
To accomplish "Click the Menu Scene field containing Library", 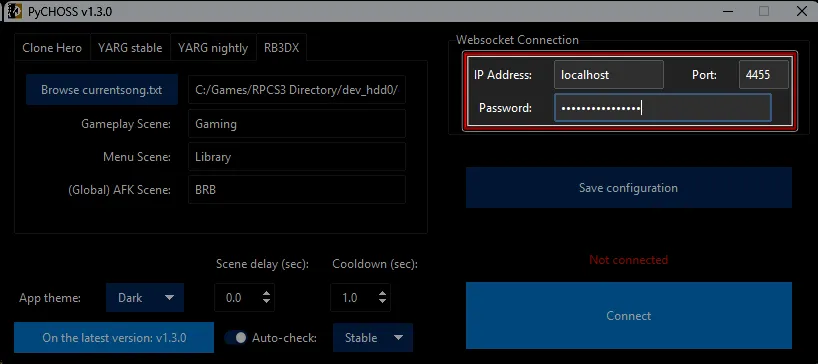I will tap(297, 156).
